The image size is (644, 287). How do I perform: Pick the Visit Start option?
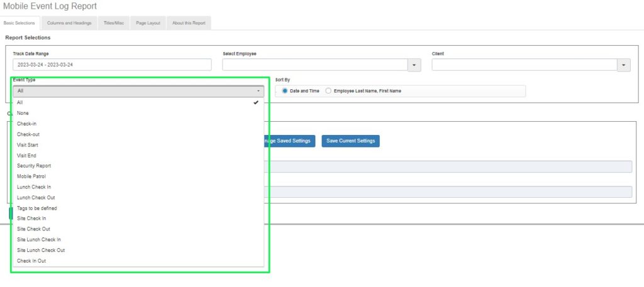click(x=28, y=145)
